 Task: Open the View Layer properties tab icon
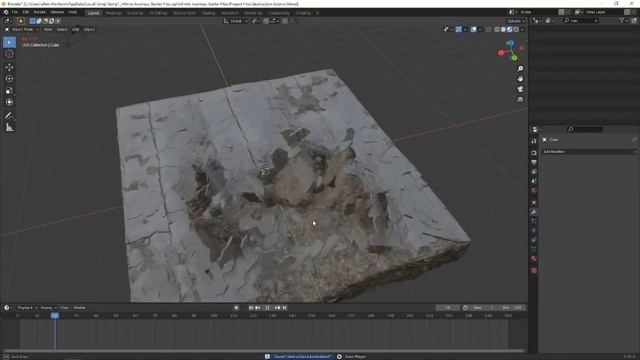coord(534,172)
